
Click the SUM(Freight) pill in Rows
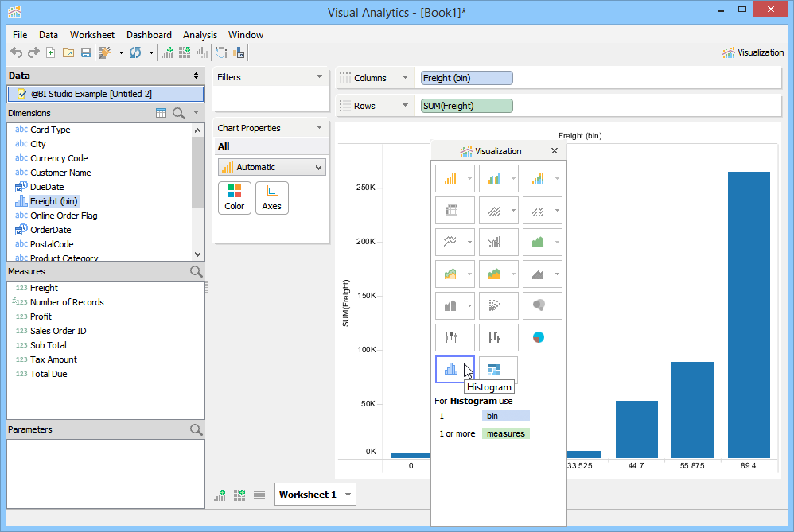click(x=466, y=106)
